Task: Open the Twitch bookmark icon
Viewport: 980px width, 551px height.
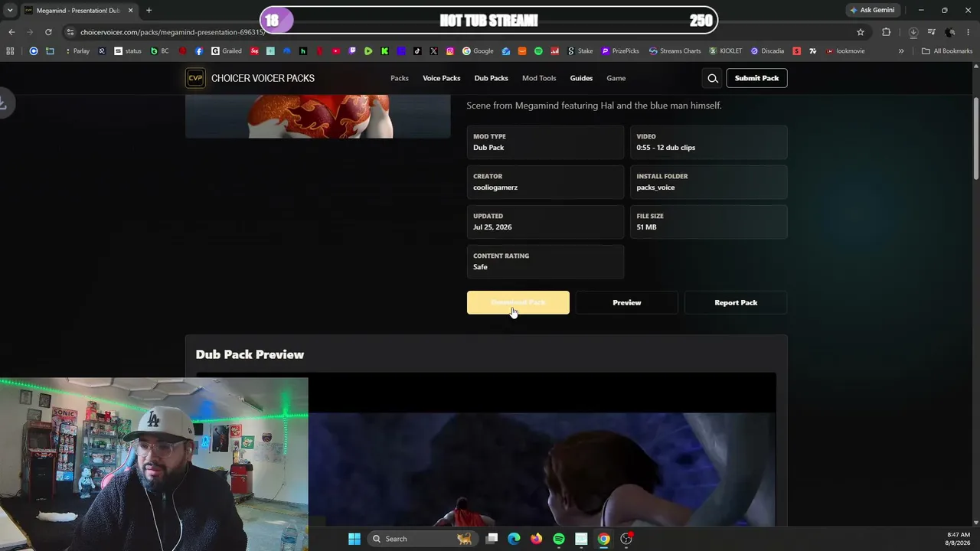Action: (352, 51)
